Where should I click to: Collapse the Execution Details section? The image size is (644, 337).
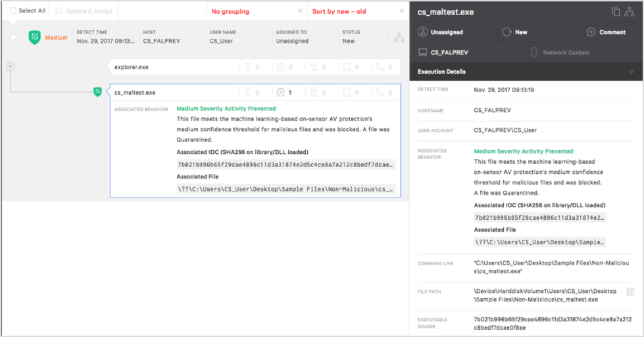632,72
